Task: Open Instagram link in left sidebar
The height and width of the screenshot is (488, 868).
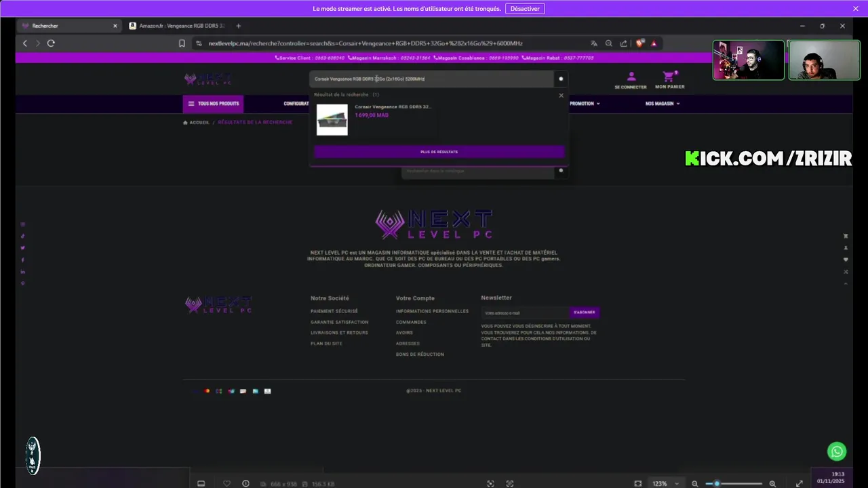Action: (22, 224)
